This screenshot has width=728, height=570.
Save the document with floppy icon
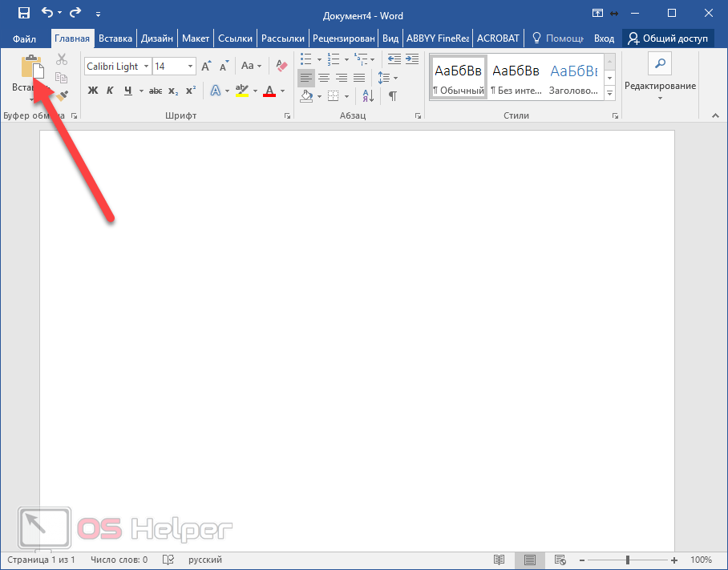(x=24, y=13)
